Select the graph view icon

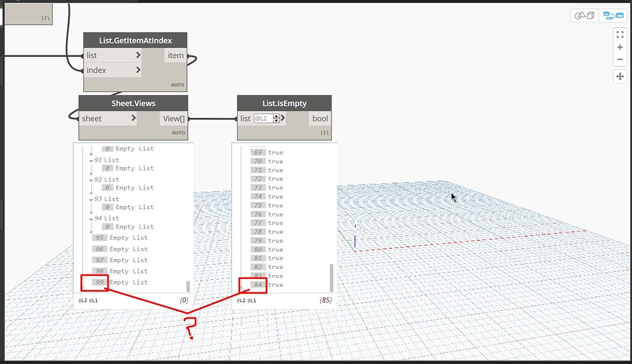(x=613, y=14)
